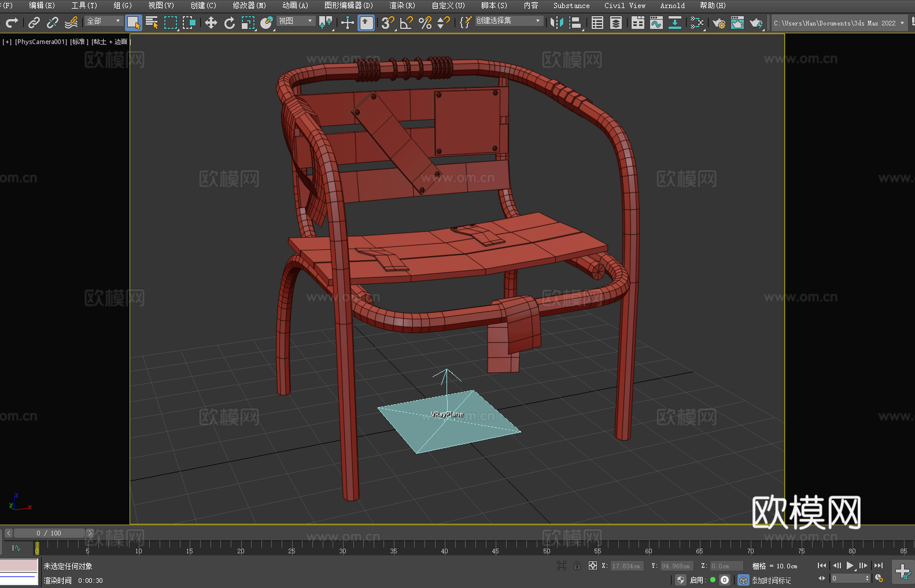Select the Link objects tool
Image resolution: width=915 pixels, height=588 pixels.
(x=34, y=23)
